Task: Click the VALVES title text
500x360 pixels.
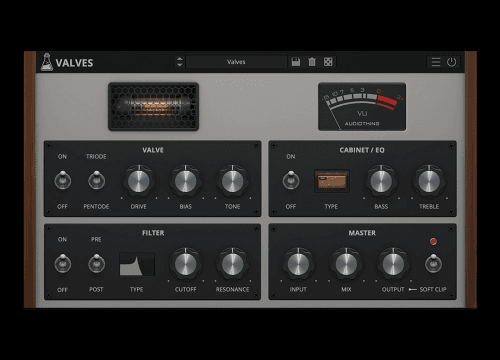Action: point(74,63)
